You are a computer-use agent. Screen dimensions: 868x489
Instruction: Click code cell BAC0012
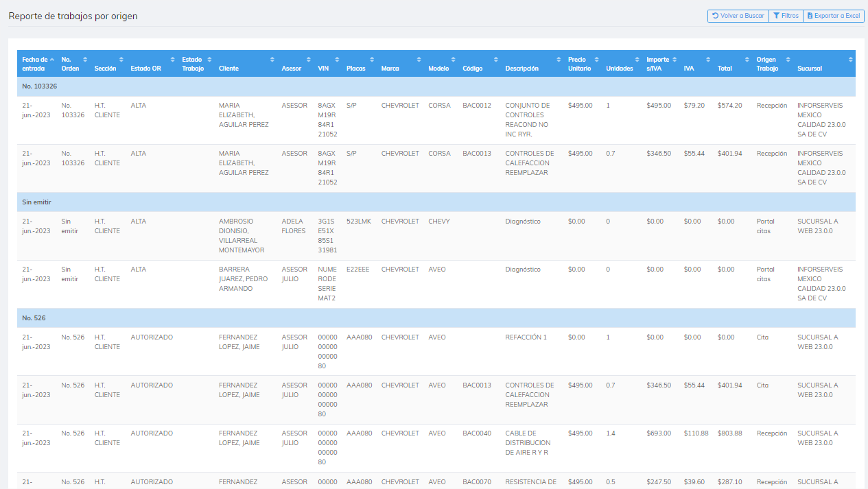(477, 106)
